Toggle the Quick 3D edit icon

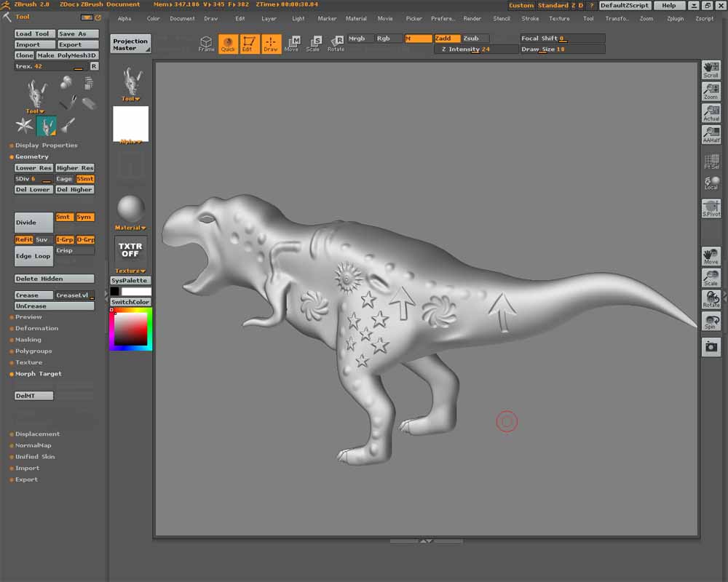coord(227,44)
